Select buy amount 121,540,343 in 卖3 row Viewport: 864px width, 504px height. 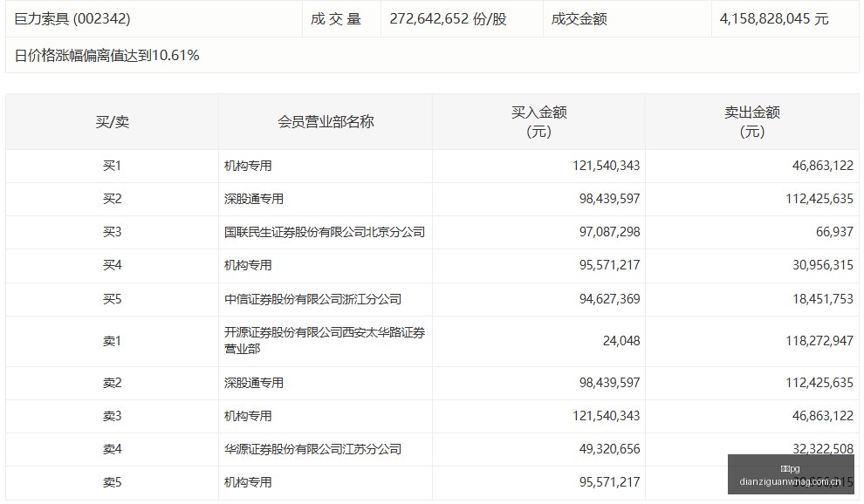(x=607, y=416)
